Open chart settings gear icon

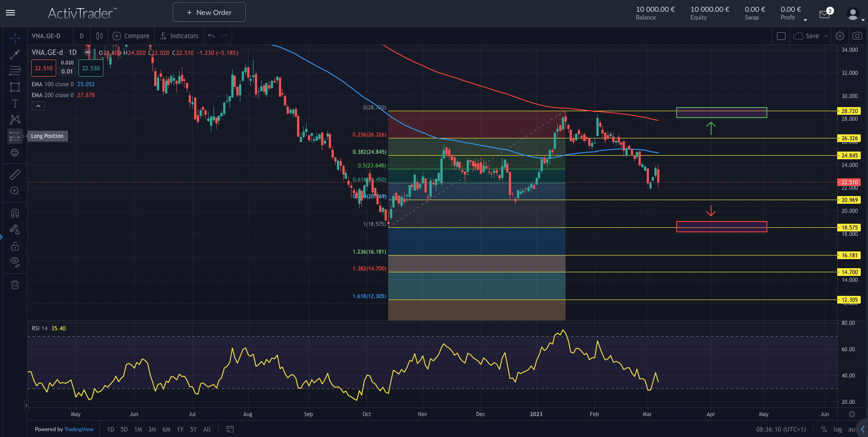pos(840,36)
